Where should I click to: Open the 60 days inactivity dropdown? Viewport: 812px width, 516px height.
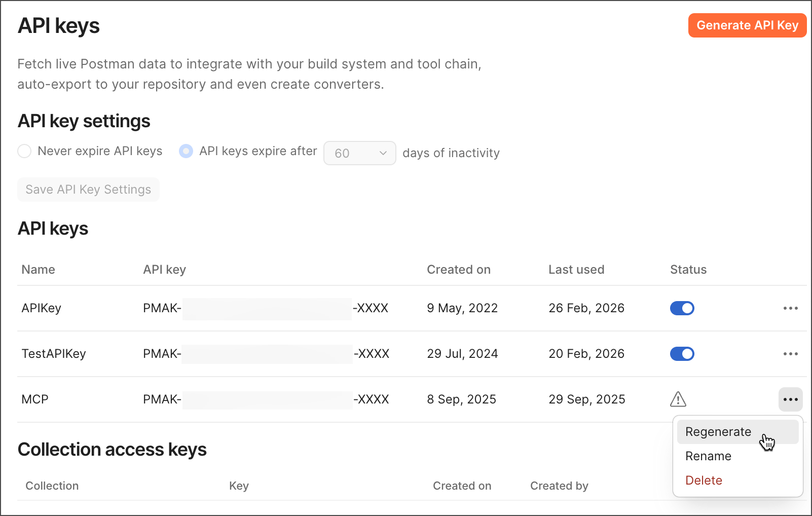click(359, 153)
